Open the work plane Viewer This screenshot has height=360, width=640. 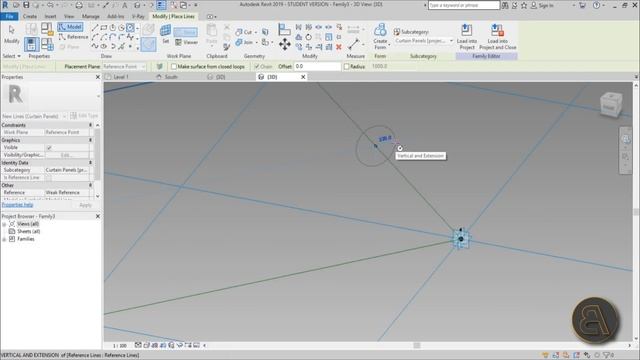click(187, 42)
